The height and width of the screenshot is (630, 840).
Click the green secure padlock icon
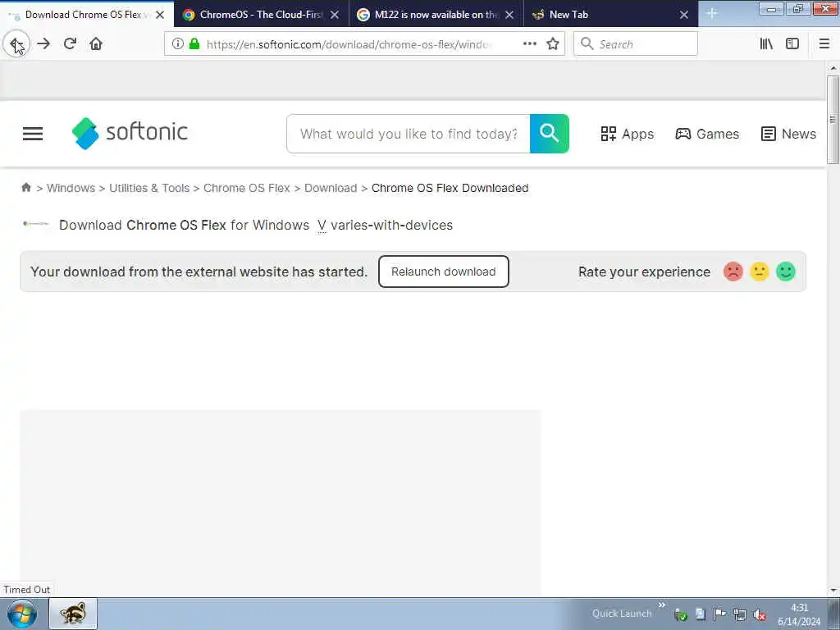coord(194,44)
